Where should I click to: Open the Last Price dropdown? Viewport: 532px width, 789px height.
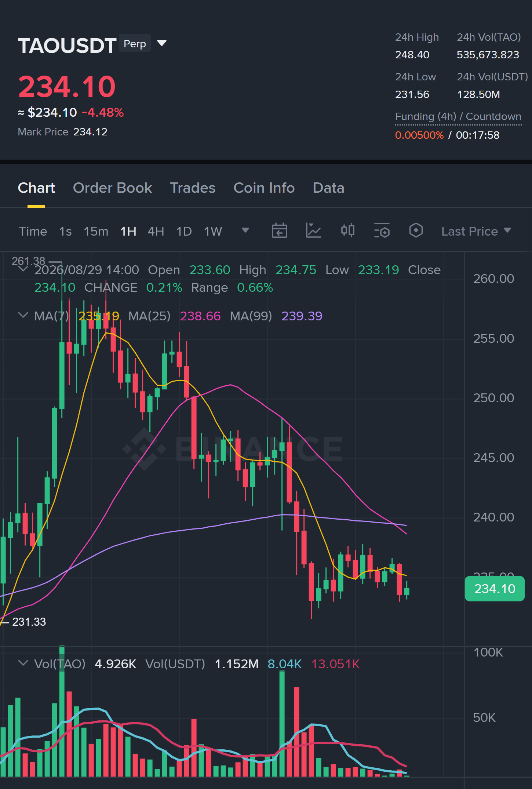(476, 231)
